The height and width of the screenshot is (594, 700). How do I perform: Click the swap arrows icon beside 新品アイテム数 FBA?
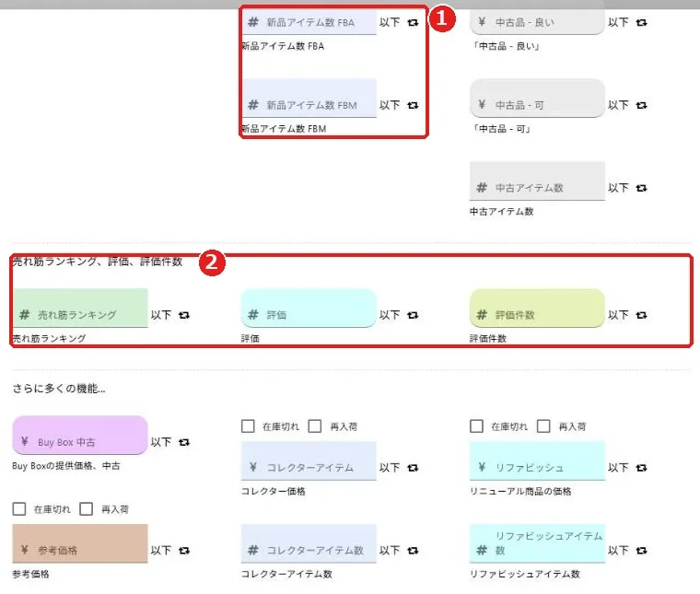coord(413,22)
